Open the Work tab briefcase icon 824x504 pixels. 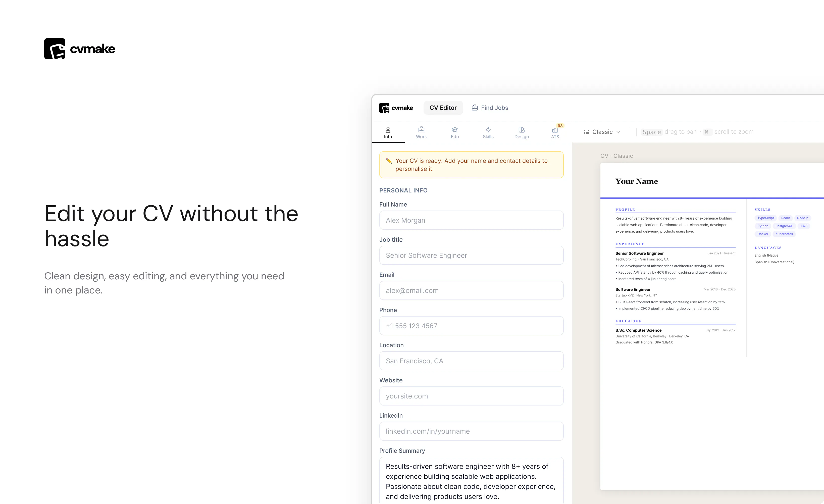[x=421, y=129]
